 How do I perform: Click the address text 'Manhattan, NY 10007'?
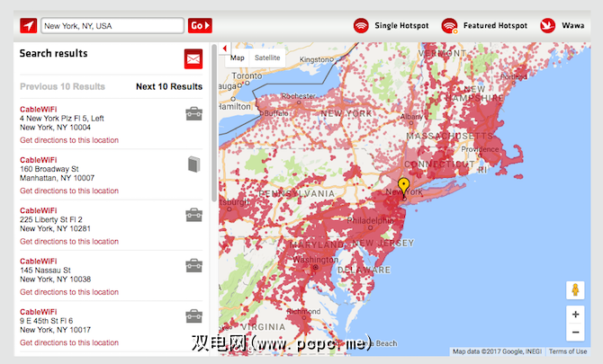(x=57, y=178)
